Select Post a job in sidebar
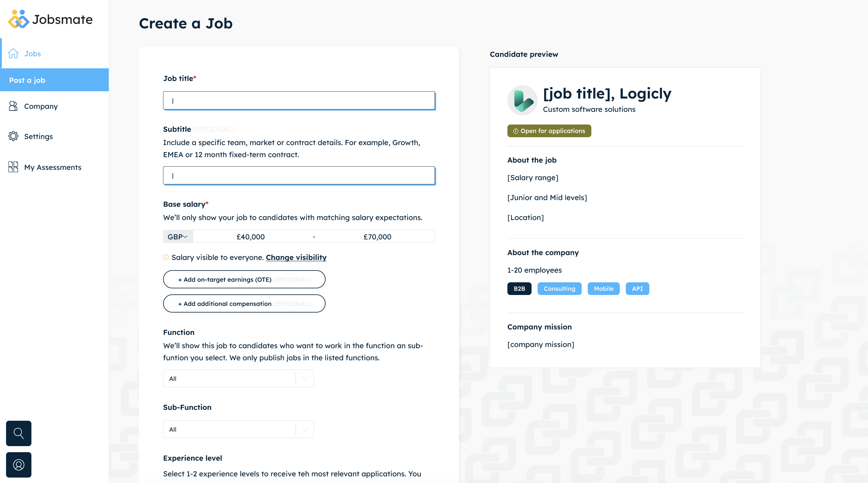 coord(54,80)
